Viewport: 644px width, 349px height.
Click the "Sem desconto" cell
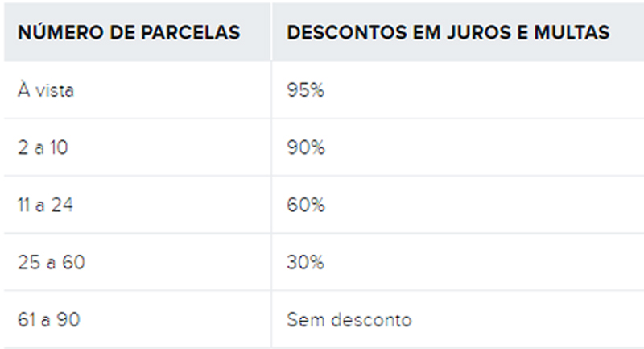(349, 320)
